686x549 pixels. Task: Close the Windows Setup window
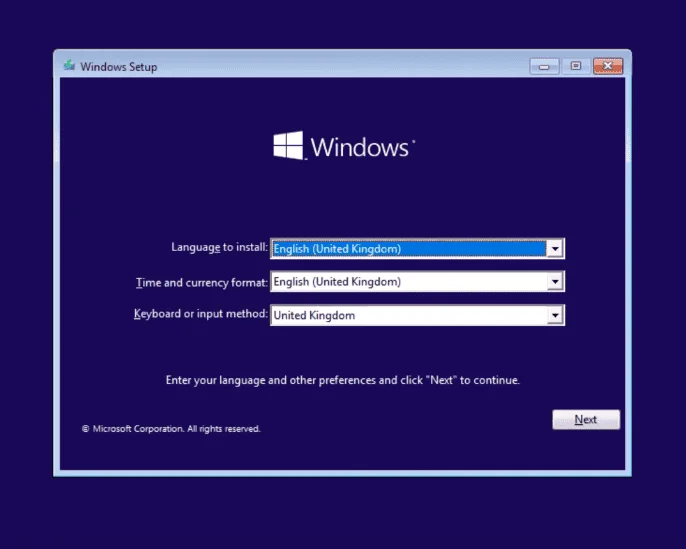click(x=608, y=66)
